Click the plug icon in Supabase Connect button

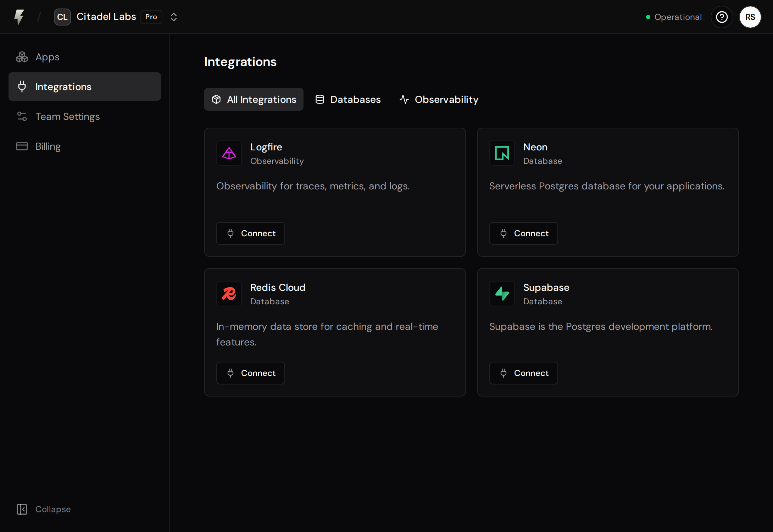pyautogui.click(x=504, y=373)
